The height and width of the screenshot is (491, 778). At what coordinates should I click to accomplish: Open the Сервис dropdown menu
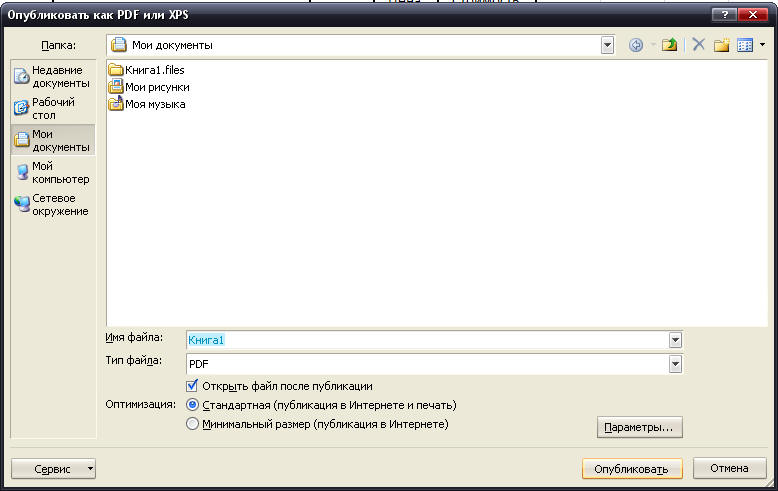coord(53,468)
